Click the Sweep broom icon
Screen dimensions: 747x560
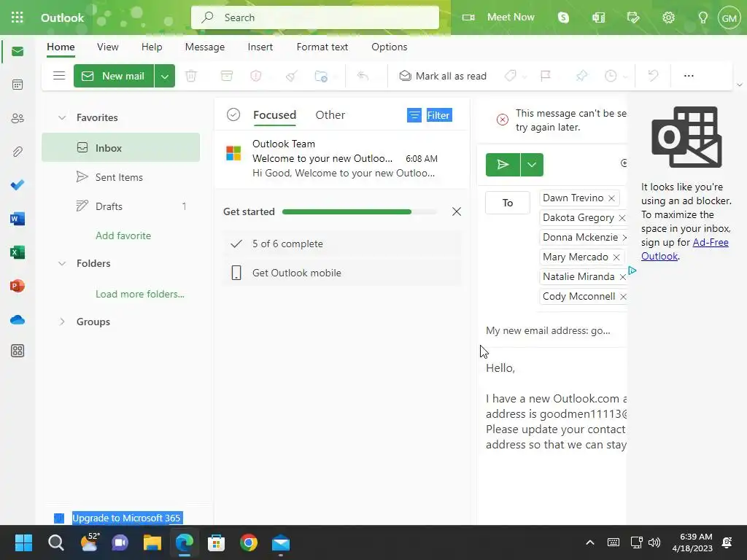click(292, 76)
